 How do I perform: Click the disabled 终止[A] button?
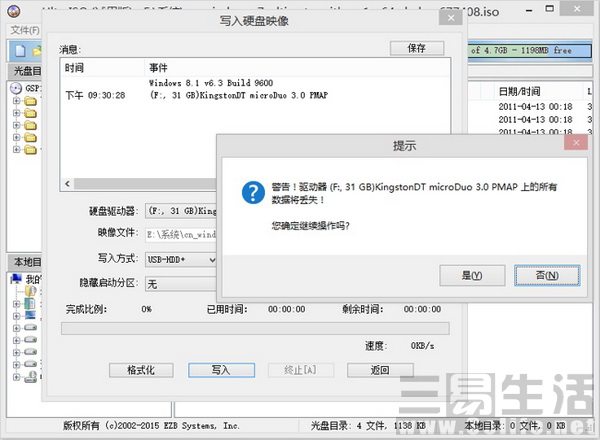tap(301, 370)
